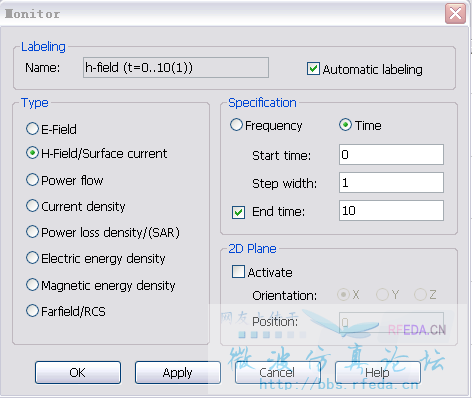Confirm with the OK button
Image resolution: width=472 pixels, height=399 pixels.
78,373
